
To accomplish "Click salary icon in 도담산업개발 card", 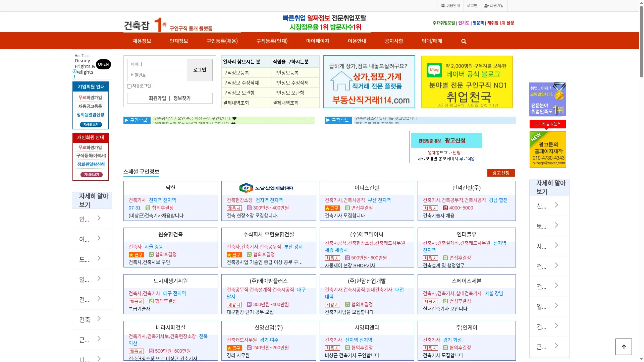I will tap(249, 208).
